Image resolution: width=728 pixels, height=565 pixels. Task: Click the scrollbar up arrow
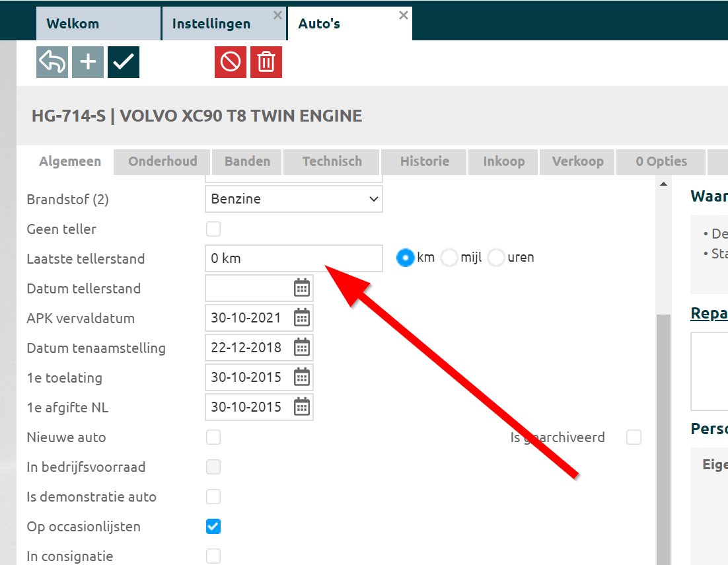point(663,185)
